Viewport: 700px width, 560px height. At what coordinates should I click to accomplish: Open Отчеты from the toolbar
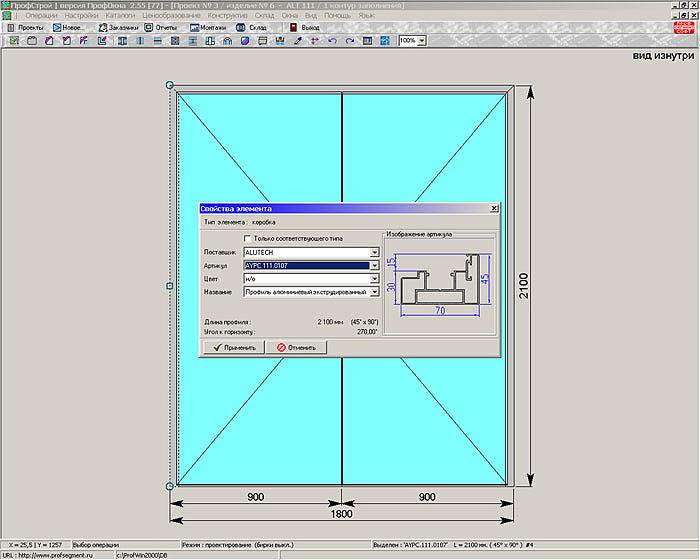pos(161,28)
